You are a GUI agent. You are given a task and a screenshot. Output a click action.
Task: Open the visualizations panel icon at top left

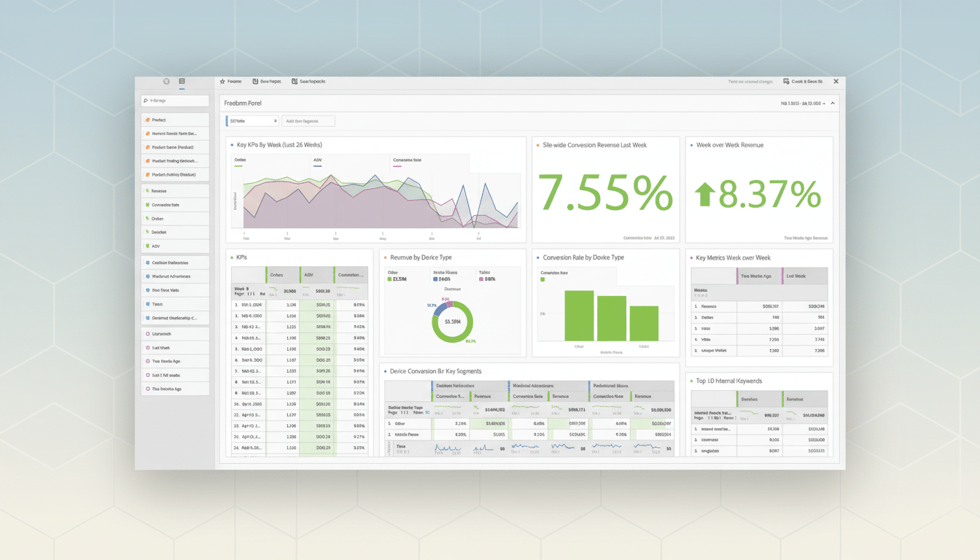point(166,82)
